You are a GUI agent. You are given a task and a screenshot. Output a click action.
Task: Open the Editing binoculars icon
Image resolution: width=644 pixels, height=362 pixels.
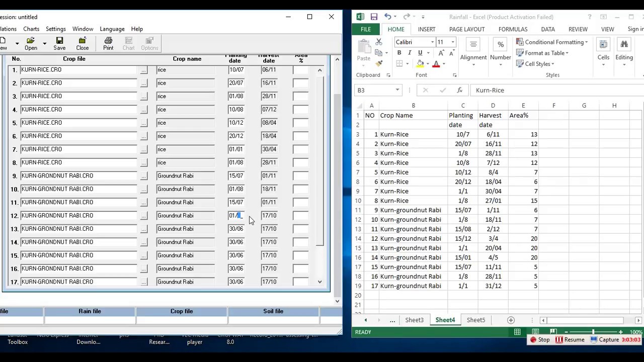click(624, 45)
